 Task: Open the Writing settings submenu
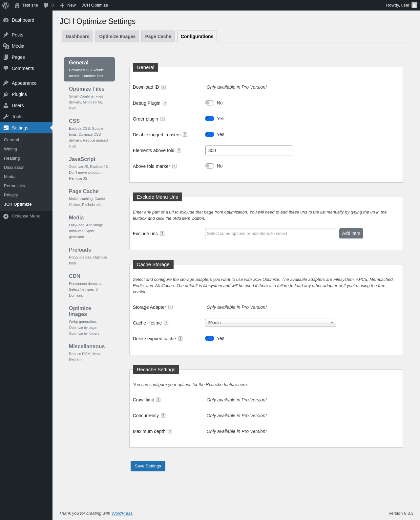coord(10,149)
